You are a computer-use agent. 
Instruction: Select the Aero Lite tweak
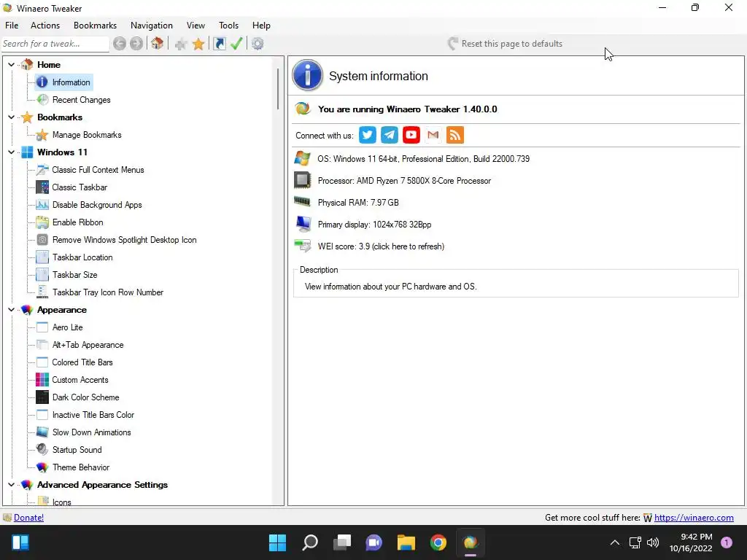tap(68, 327)
